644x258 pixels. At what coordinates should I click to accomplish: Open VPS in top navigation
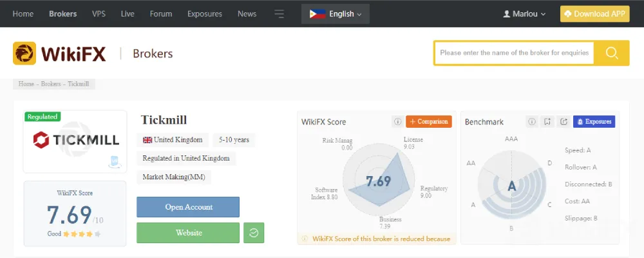click(x=99, y=14)
